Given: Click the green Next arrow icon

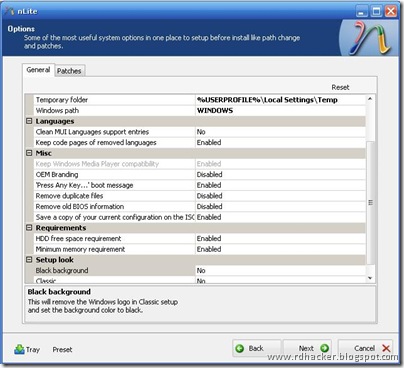Looking at the screenshot, I should click(324, 348).
